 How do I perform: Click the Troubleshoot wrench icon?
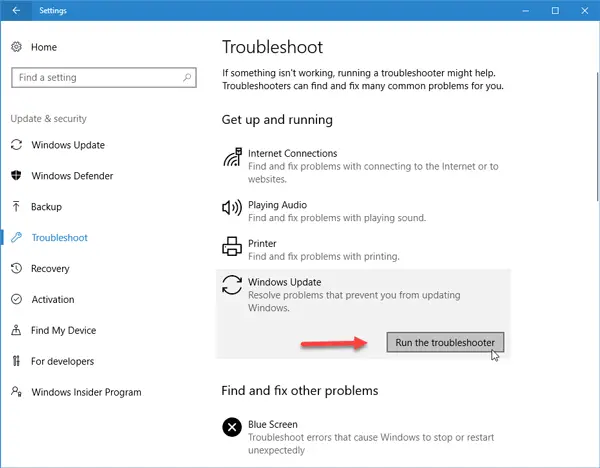coord(16,237)
